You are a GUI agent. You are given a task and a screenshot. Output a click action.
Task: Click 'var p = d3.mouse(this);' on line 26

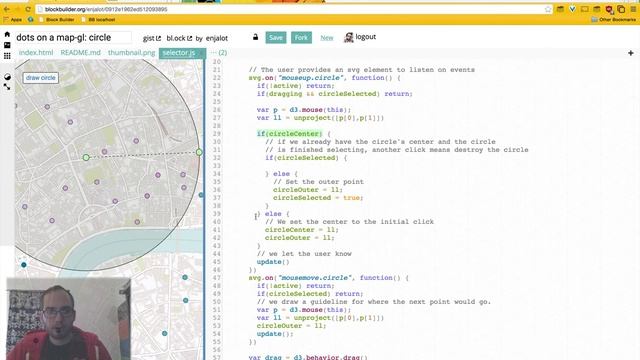tap(304, 110)
